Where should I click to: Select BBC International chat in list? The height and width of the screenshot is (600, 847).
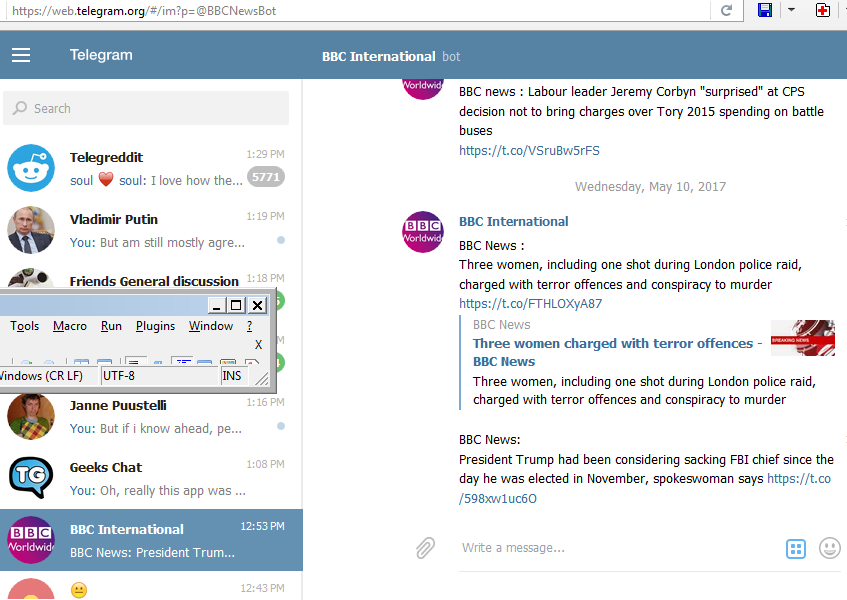151,540
